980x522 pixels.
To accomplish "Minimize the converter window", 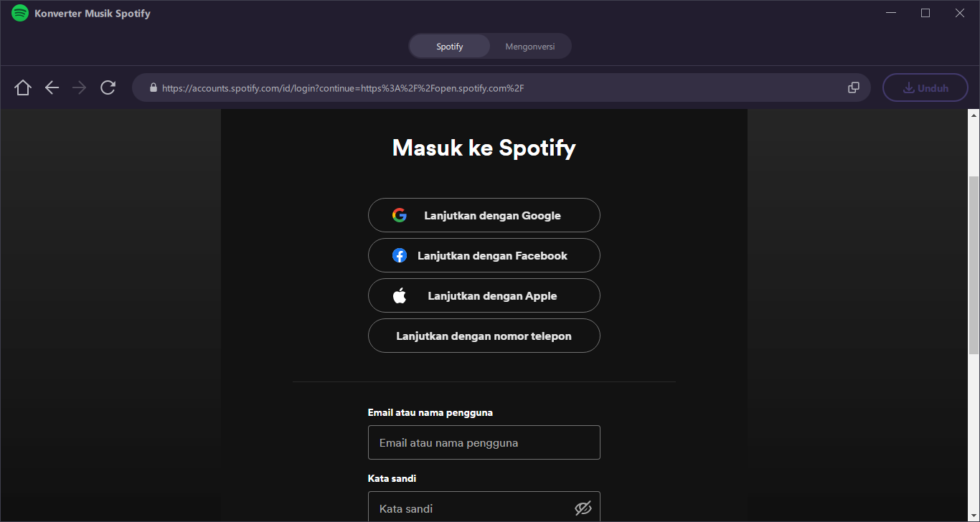I will (891, 13).
